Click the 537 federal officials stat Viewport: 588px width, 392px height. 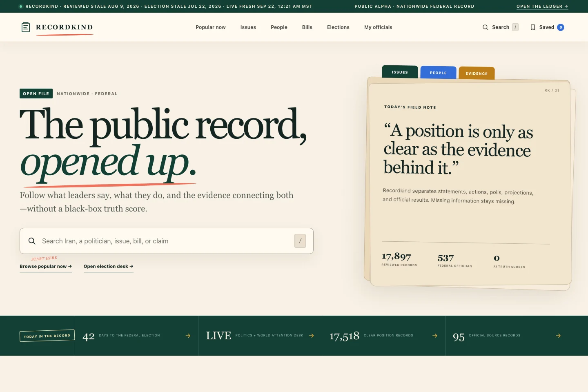454,261
